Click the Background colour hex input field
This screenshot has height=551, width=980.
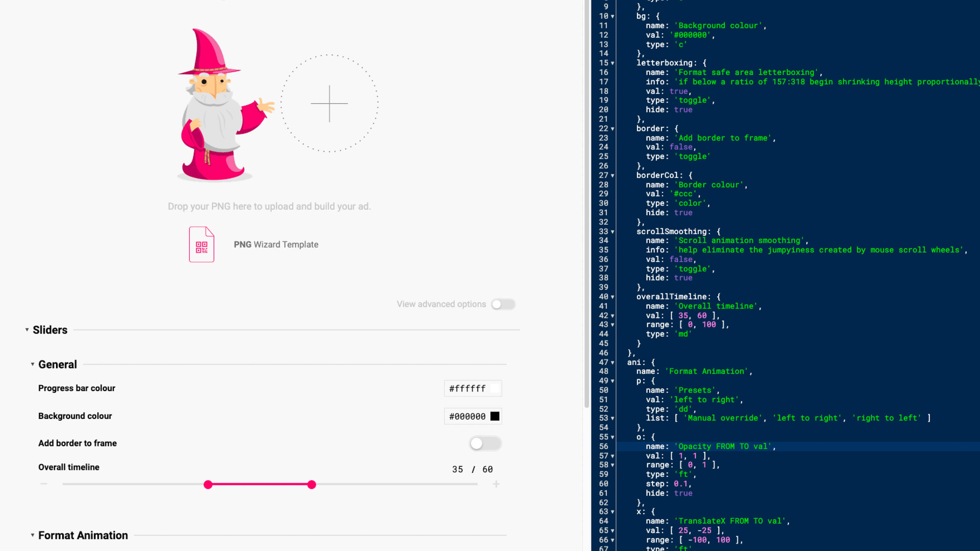click(x=467, y=416)
